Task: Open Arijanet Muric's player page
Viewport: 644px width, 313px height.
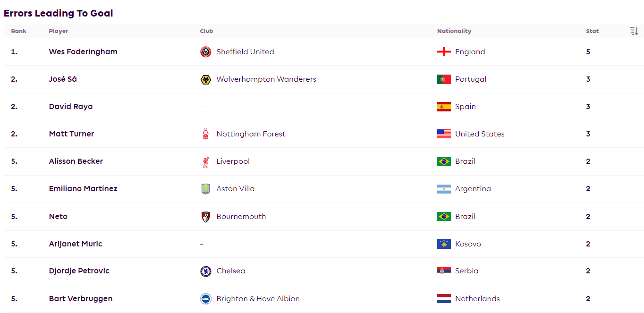Action: click(x=76, y=244)
